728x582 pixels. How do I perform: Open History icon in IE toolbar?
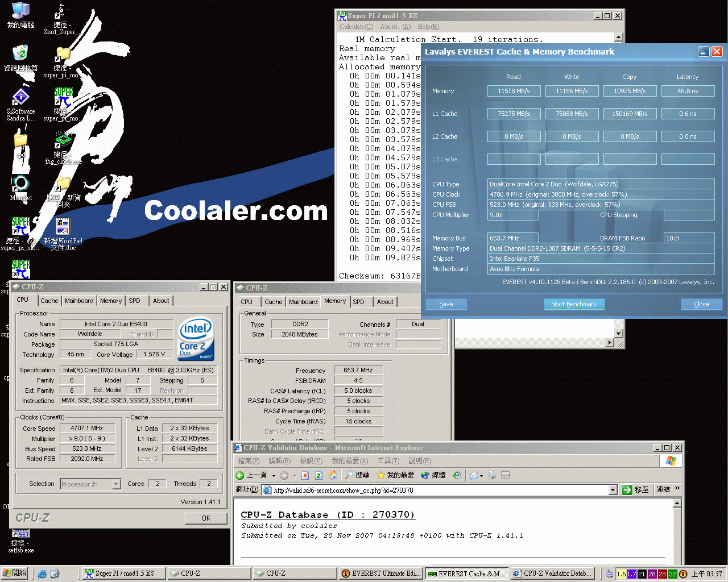click(457, 475)
